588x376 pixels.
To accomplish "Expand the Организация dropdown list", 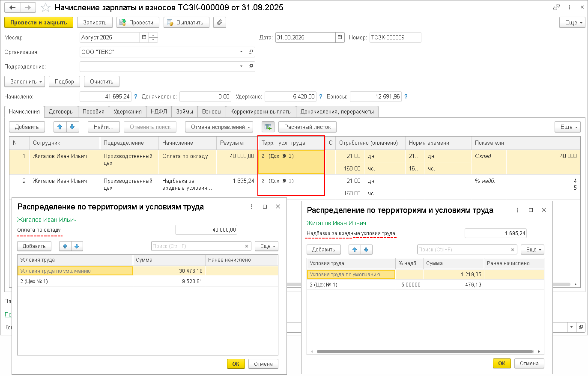I will tap(242, 52).
